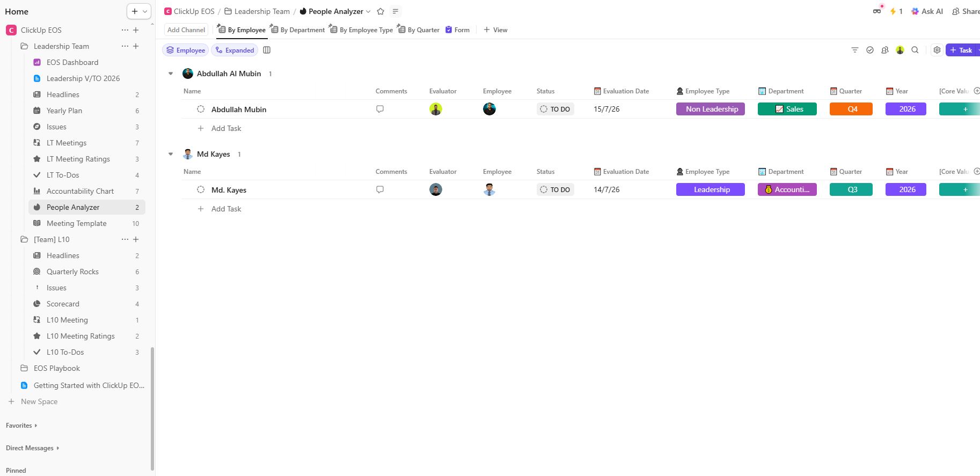Click the favorite star icon in breadcrumb
This screenshot has width=980, height=476.
[381, 11]
